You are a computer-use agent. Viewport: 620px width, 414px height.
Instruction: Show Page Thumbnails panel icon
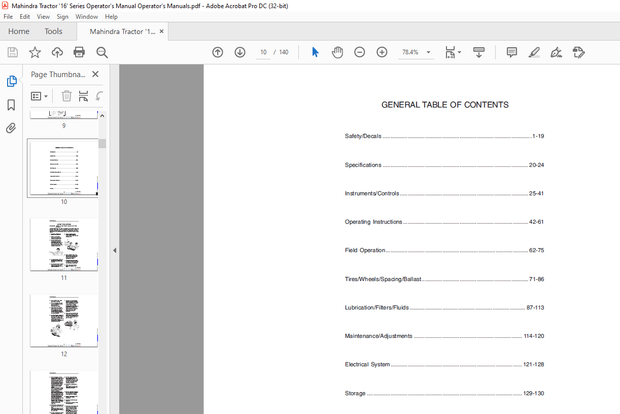11,81
